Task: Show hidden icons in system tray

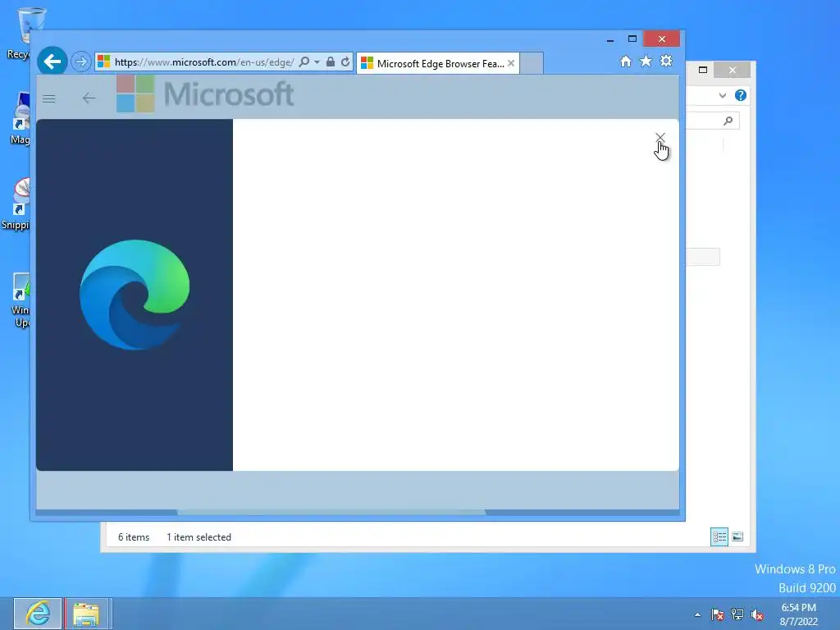Action: point(697,614)
